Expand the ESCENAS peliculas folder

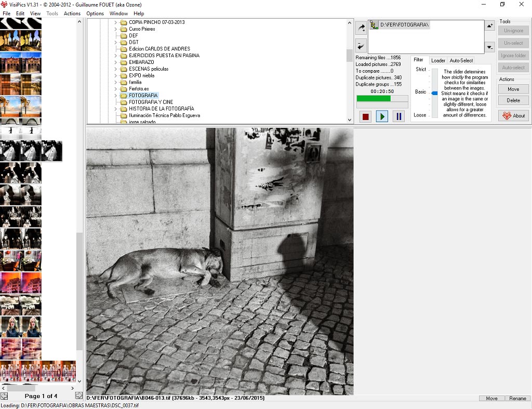(x=116, y=69)
